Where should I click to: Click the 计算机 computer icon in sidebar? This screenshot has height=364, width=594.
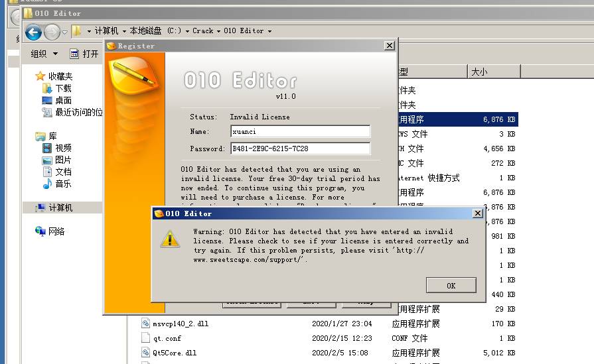(40, 208)
